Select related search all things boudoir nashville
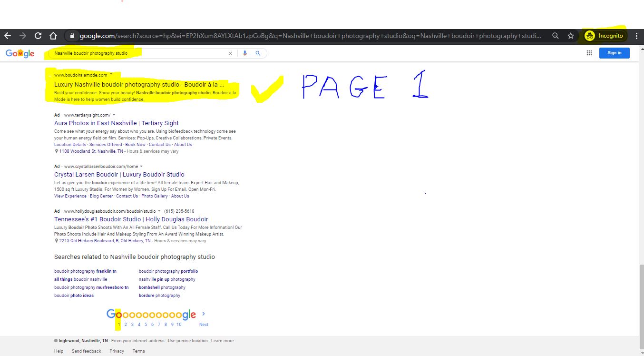 81,279
